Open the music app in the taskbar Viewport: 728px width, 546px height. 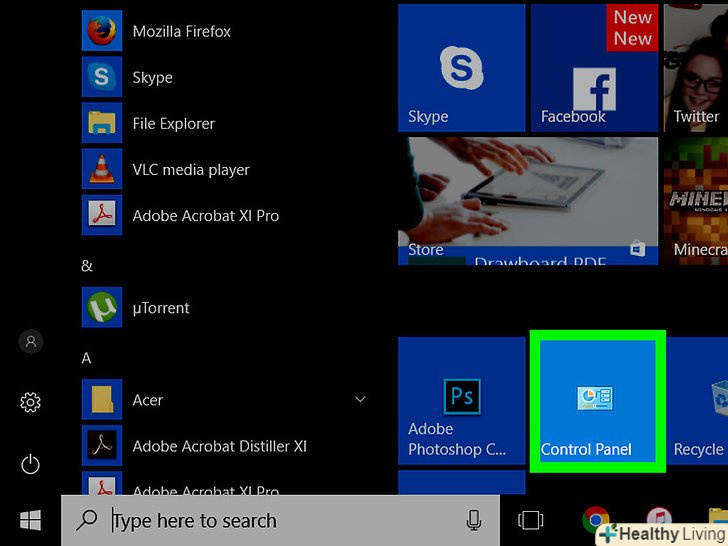659,517
